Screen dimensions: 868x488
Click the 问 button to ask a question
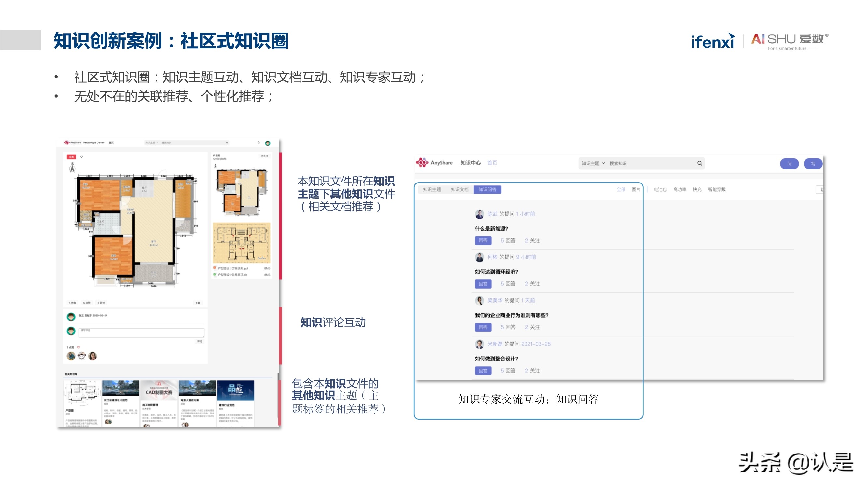tap(789, 164)
